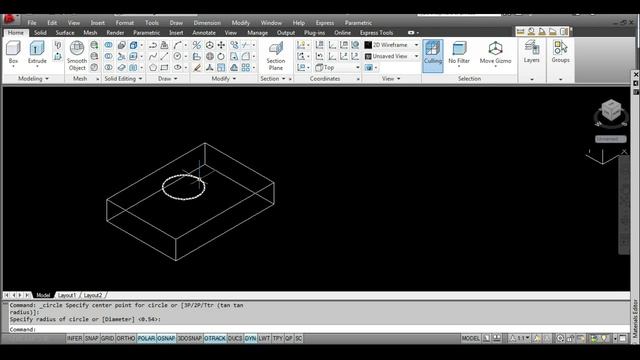This screenshot has height=360, width=640.
Task: Switch to the Surface ribbon tab
Action: (65, 33)
